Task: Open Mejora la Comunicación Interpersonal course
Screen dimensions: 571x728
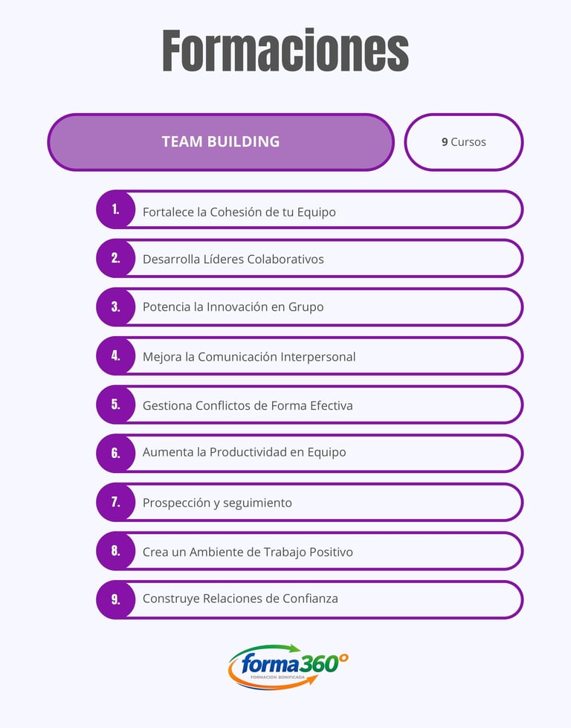Action: point(249,357)
